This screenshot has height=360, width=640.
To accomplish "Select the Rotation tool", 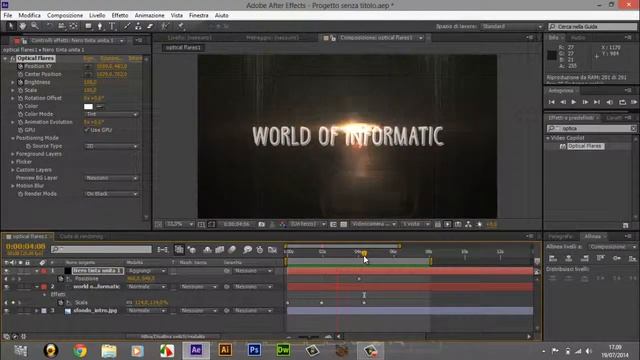I will point(49,26).
